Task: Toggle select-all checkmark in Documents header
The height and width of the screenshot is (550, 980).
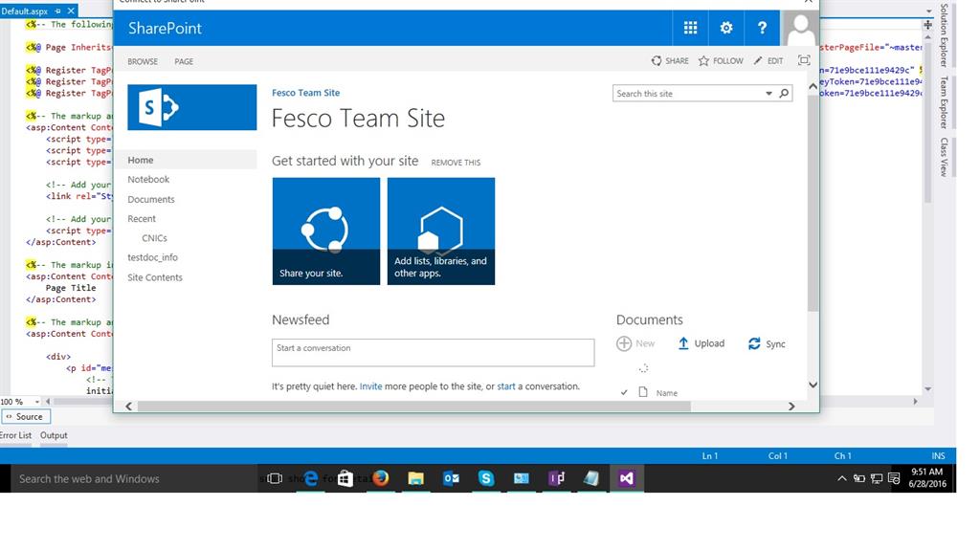Action: coord(624,392)
